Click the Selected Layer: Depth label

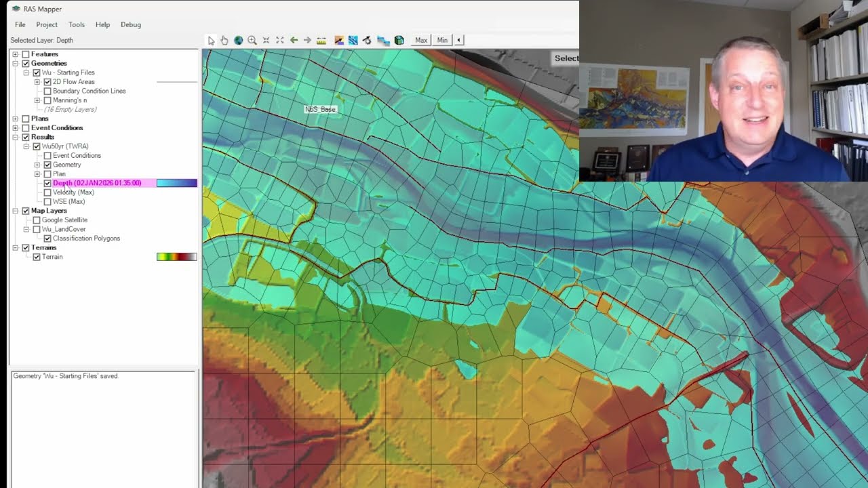(x=41, y=41)
